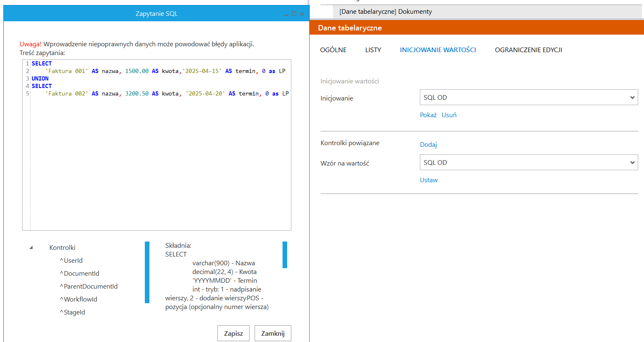Image resolution: width=644 pixels, height=342 pixels.
Task: Switch to the OGÓLNE tab
Action: tap(333, 50)
